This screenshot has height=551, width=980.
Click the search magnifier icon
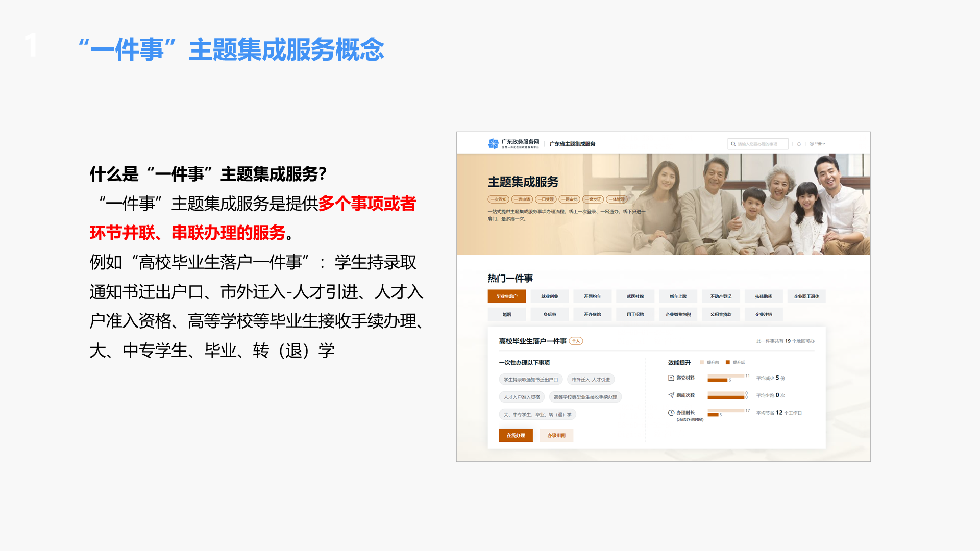pyautogui.click(x=733, y=144)
